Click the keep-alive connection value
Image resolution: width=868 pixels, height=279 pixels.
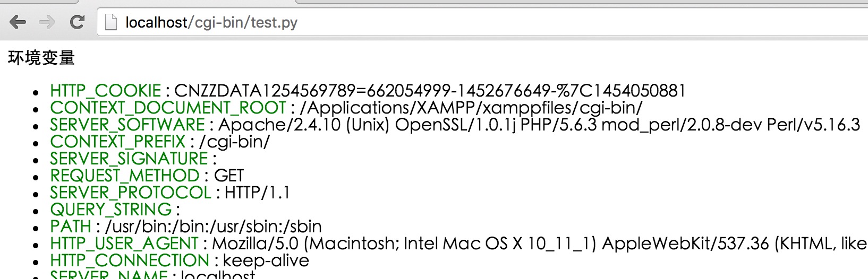click(x=266, y=260)
